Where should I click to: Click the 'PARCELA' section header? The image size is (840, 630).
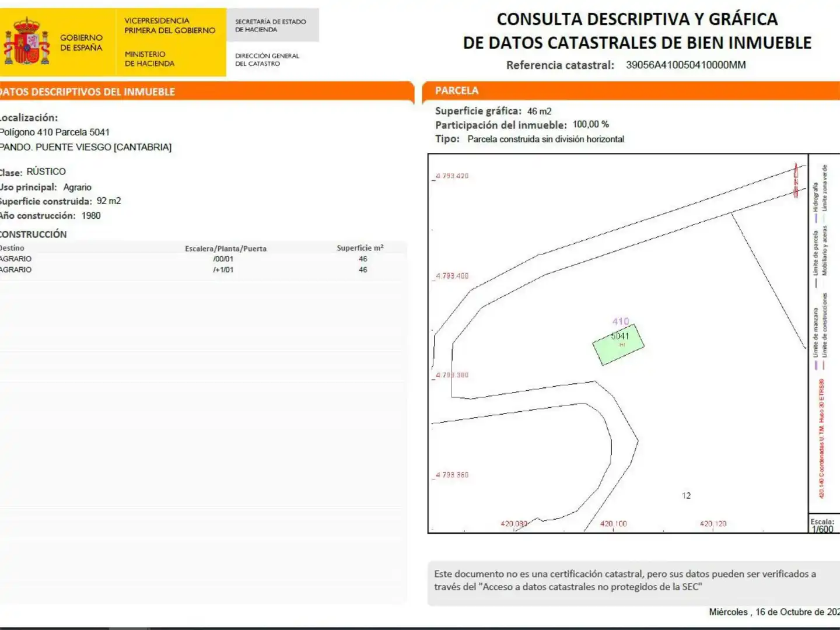[457, 90]
